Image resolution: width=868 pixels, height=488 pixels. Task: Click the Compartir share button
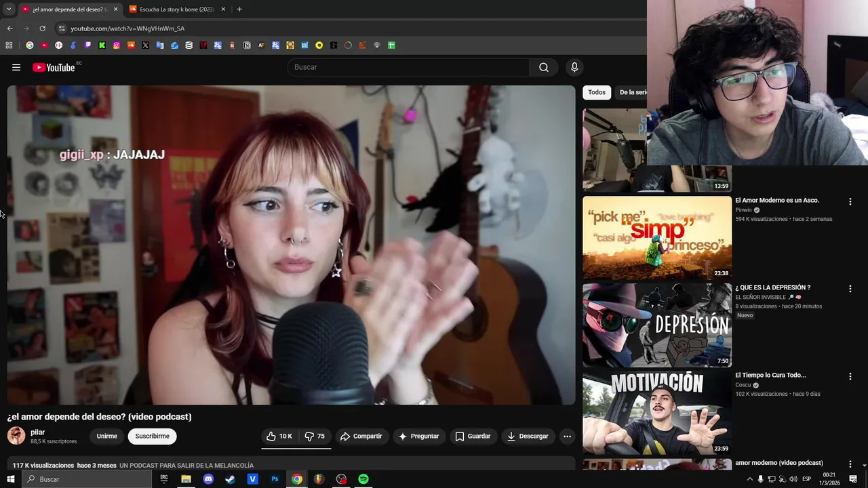(x=361, y=436)
